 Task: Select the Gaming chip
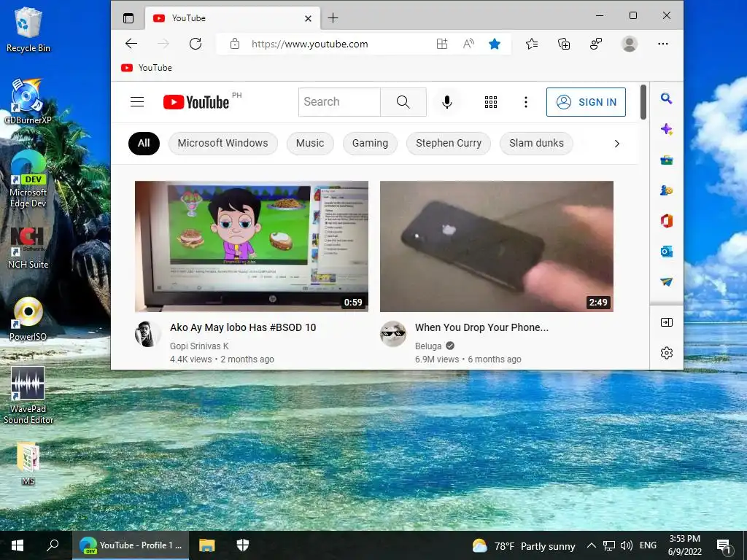click(370, 144)
